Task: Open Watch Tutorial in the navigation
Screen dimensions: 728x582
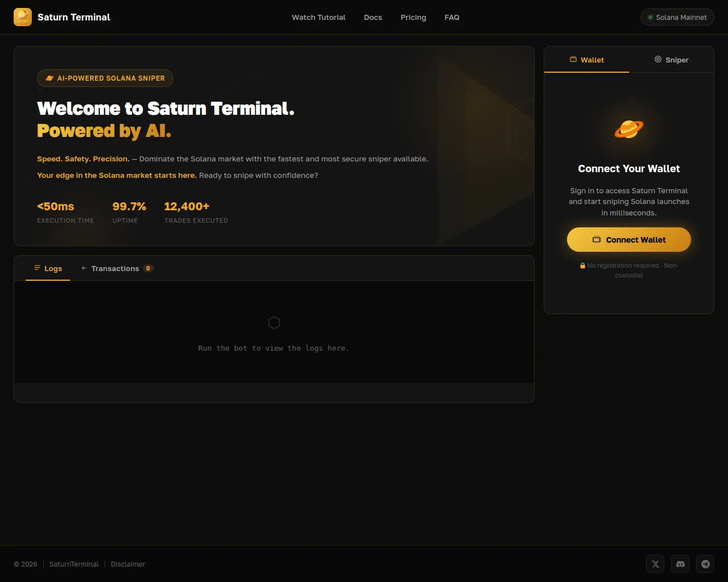Action: tap(318, 18)
